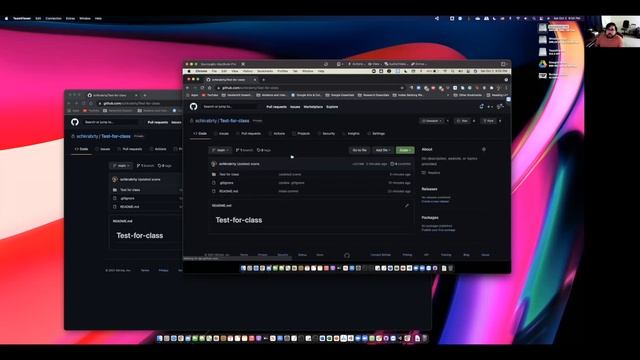Reload the page in the front Chrome window

pos(202,88)
